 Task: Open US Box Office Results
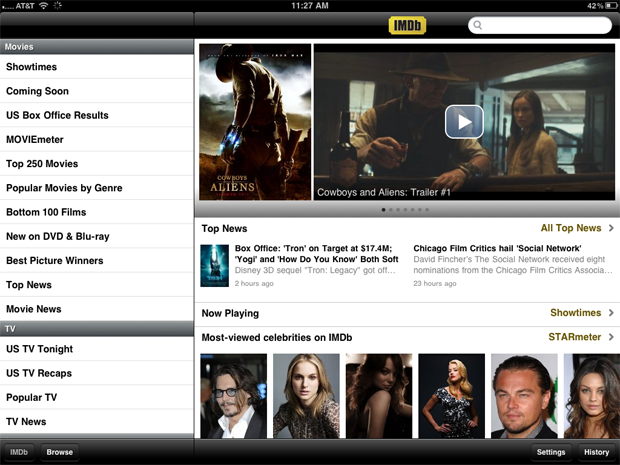(x=97, y=115)
